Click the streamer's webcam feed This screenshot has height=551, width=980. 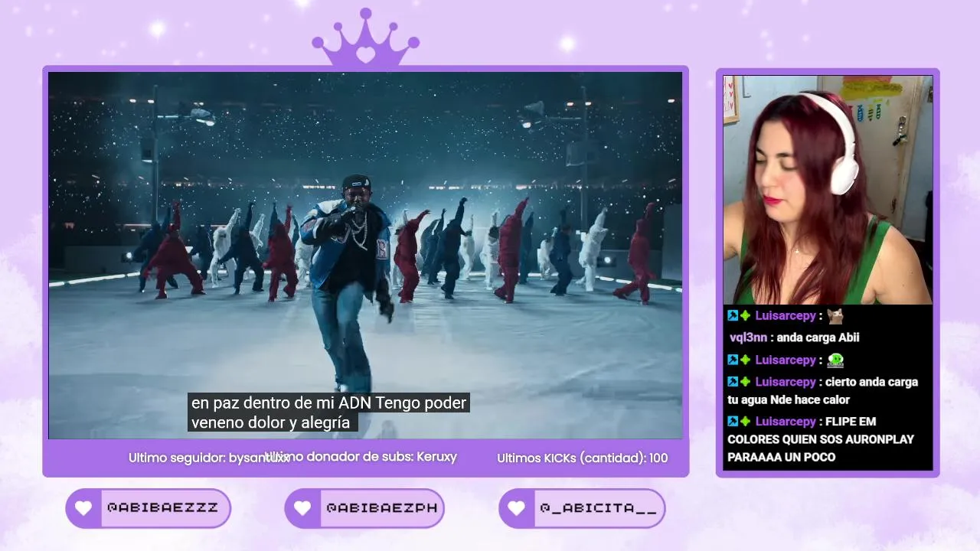(x=828, y=190)
